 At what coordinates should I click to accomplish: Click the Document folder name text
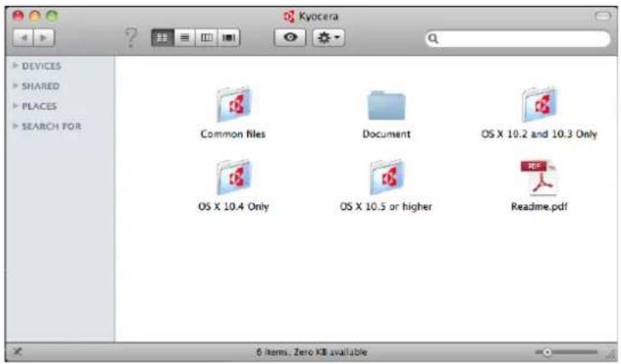[x=387, y=134]
